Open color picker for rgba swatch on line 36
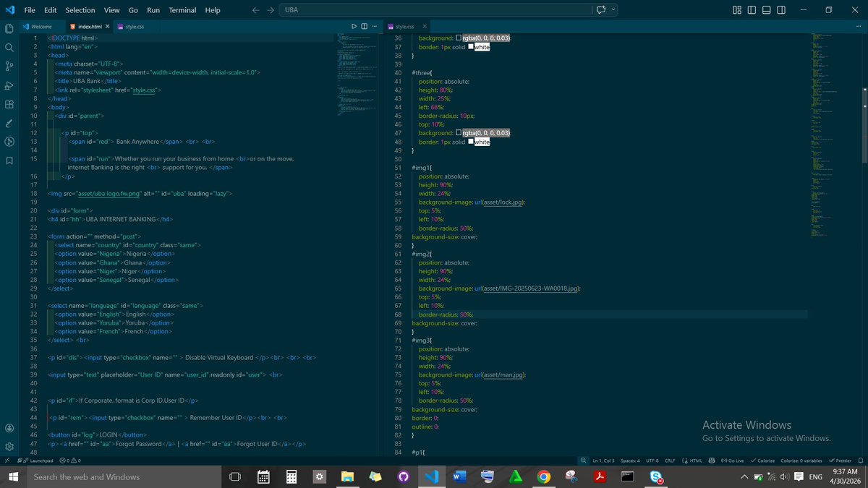 pos(459,38)
